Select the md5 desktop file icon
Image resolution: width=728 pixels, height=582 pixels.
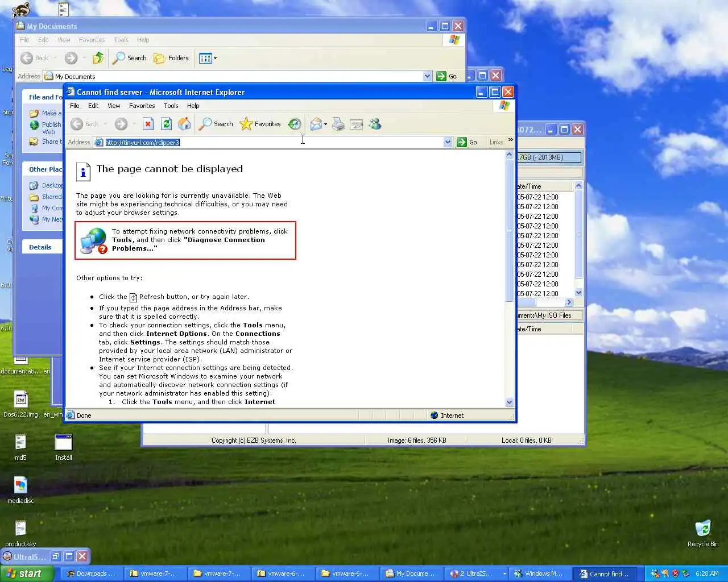pos(20,447)
